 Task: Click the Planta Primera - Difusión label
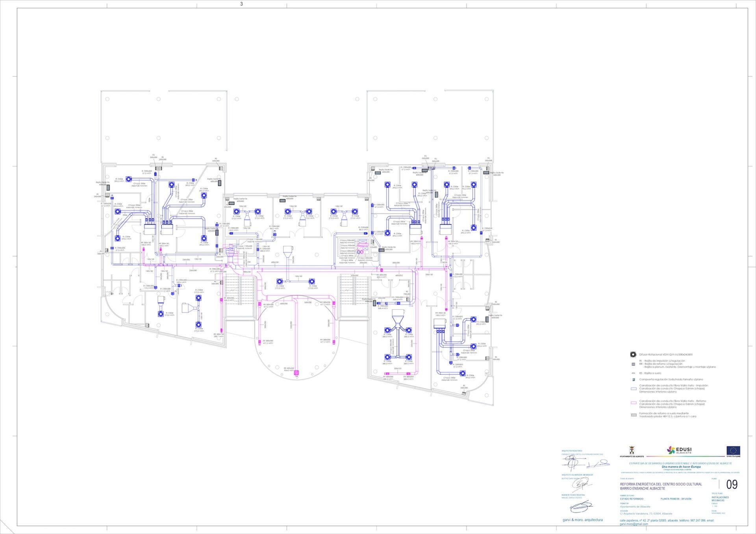676,499
